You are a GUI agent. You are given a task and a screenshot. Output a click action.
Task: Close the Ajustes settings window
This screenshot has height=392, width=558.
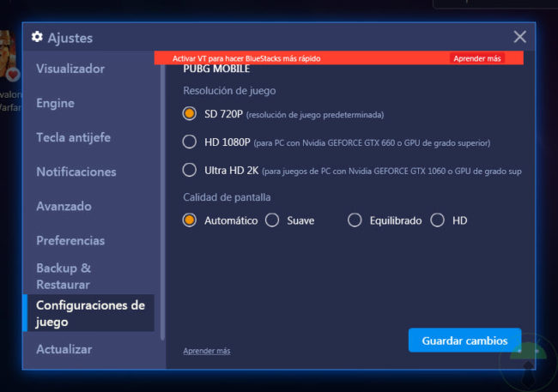520,37
